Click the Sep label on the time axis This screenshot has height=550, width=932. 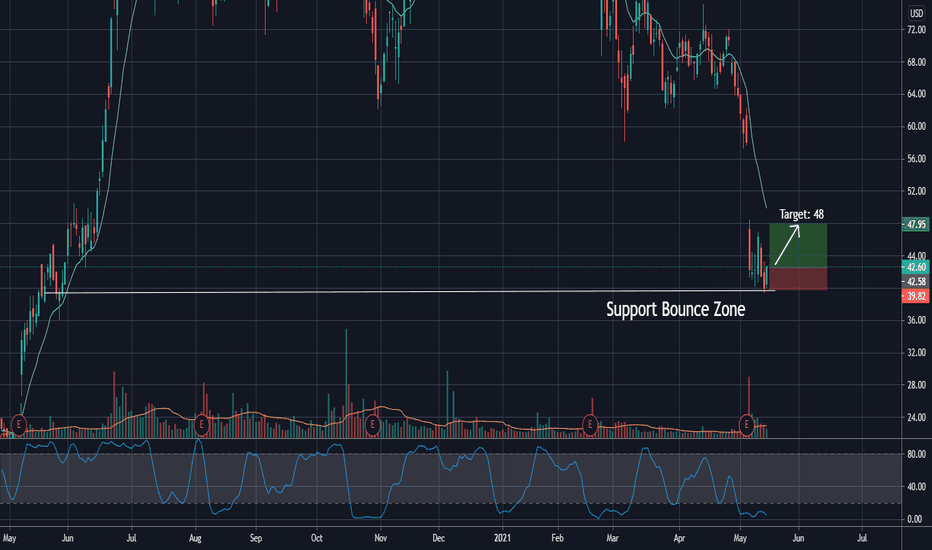[x=256, y=538]
